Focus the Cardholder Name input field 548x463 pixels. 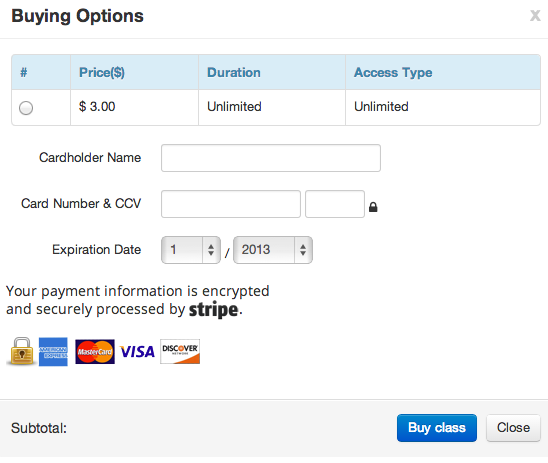tap(271, 158)
